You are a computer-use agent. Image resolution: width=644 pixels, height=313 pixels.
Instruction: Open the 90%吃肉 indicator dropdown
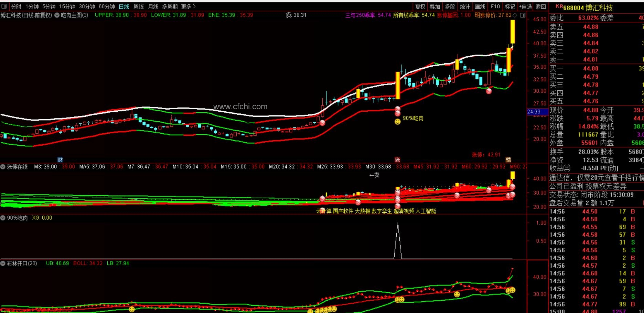(3, 218)
